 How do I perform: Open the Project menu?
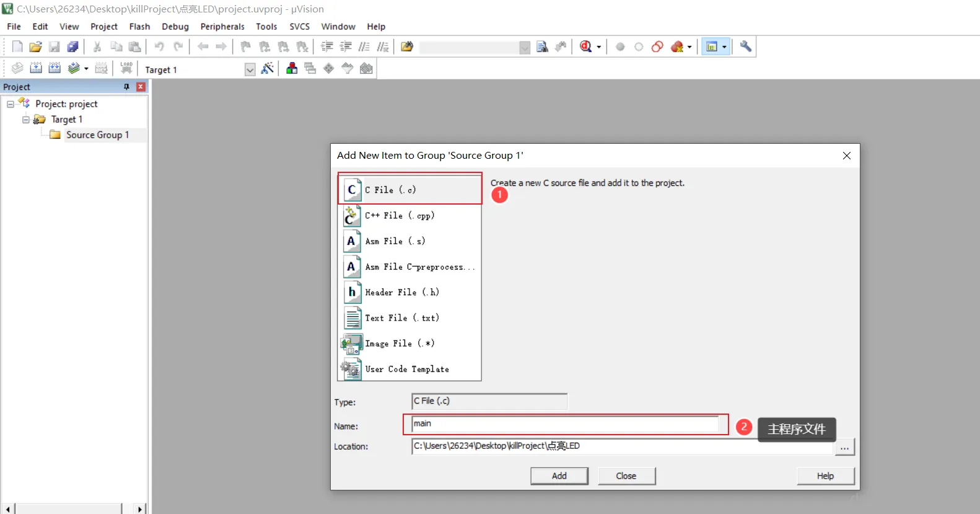[x=104, y=27]
